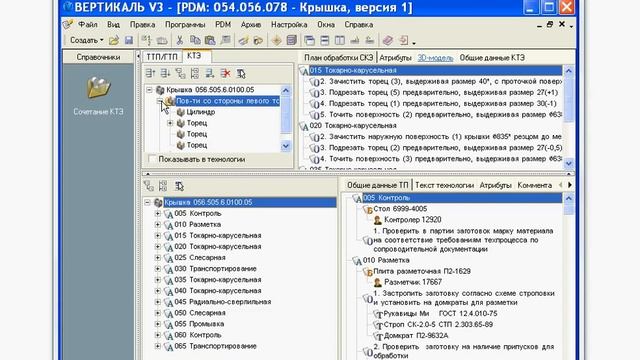Click the red X delete icon in the KTЭ toolbar
640x360 pixels.
(x=225, y=73)
